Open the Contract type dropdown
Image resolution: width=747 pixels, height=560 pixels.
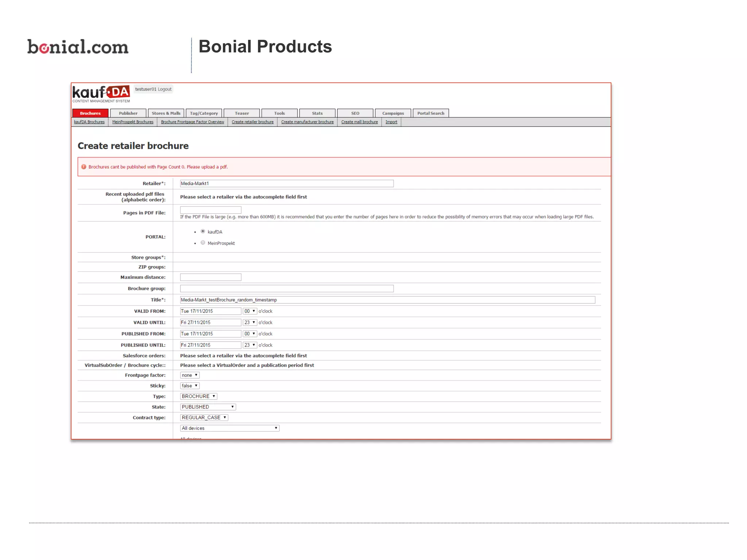[204, 417]
